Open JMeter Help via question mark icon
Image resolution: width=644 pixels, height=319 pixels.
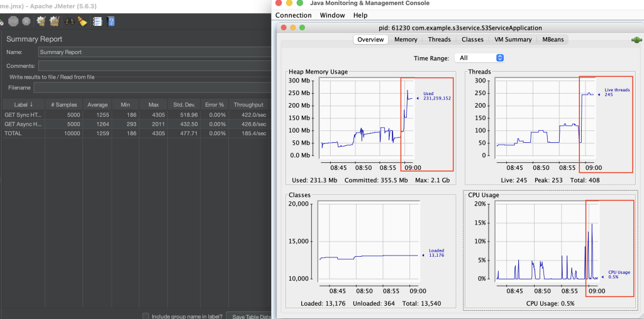[111, 21]
